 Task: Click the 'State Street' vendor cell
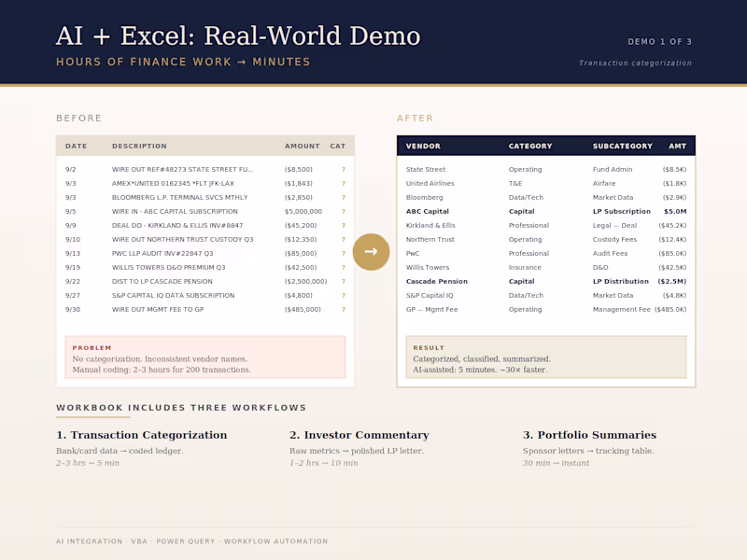[x=426, y=170]
